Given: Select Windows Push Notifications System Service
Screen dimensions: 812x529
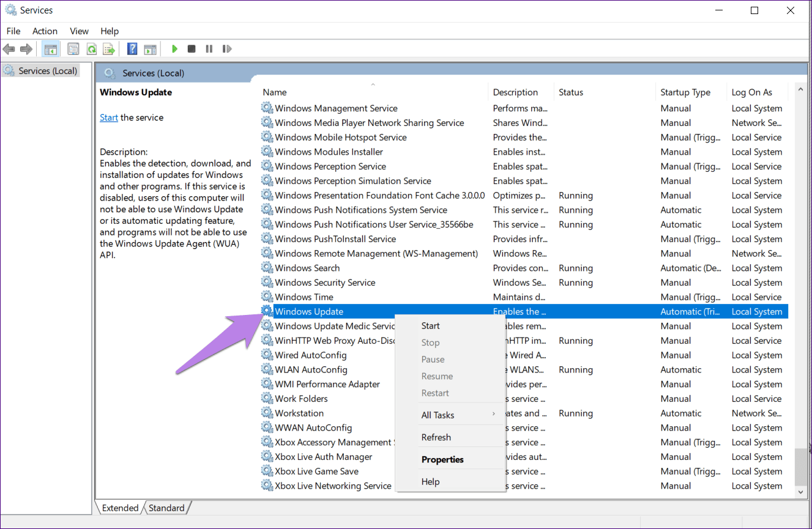Looking at the screenshot, I should (x=524, y=210).
